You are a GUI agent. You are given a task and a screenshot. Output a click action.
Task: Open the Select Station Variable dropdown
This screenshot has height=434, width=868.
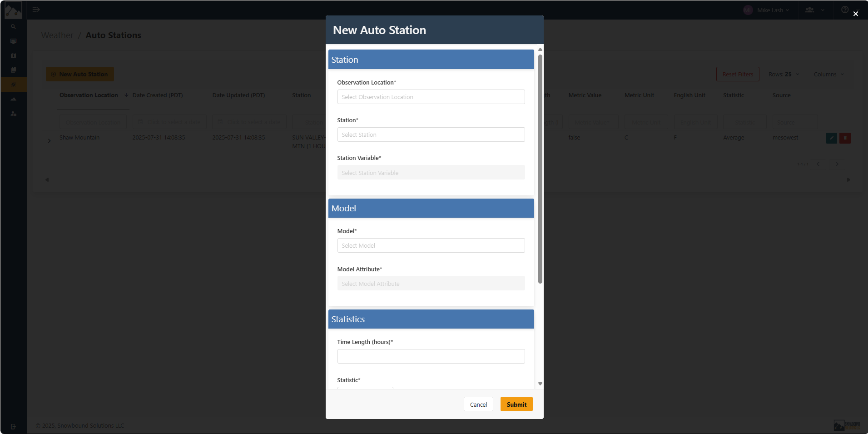coord(431,173)
